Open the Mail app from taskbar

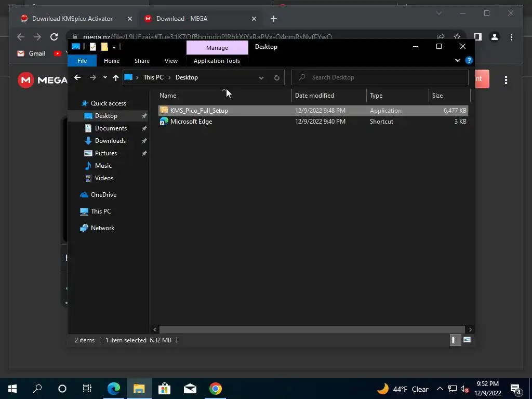[x=190, y=389]
